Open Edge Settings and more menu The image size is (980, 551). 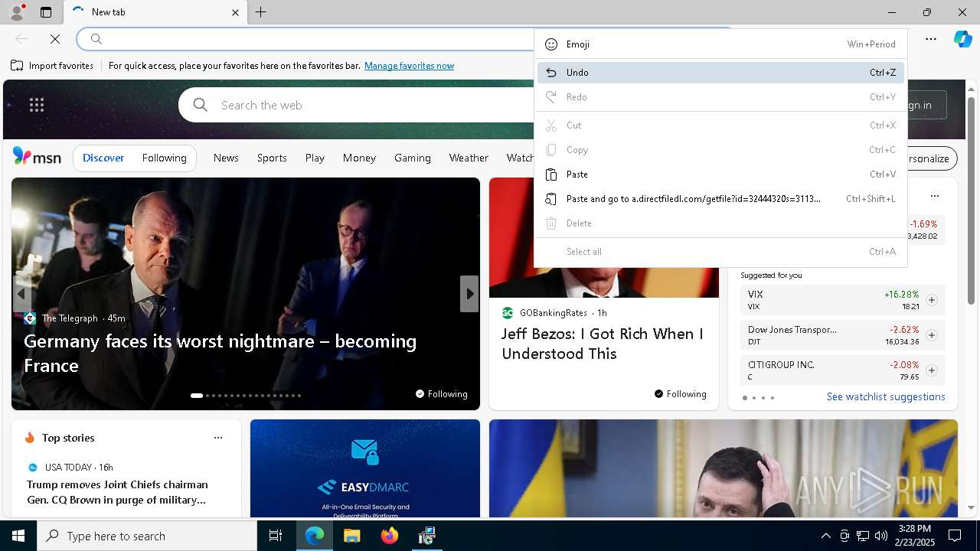point(931,38)
